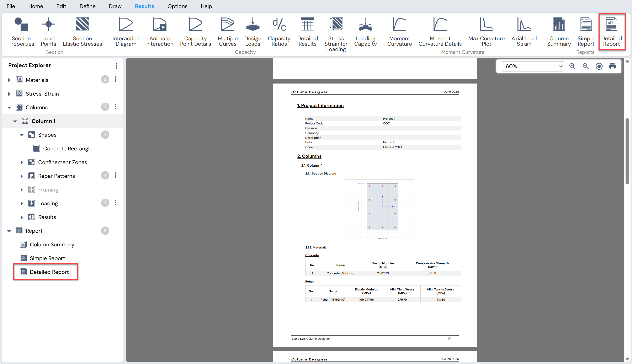Screen dimensions: 632x364
Task: Expand Confinement Zones node
Action: tap(21, 162)
